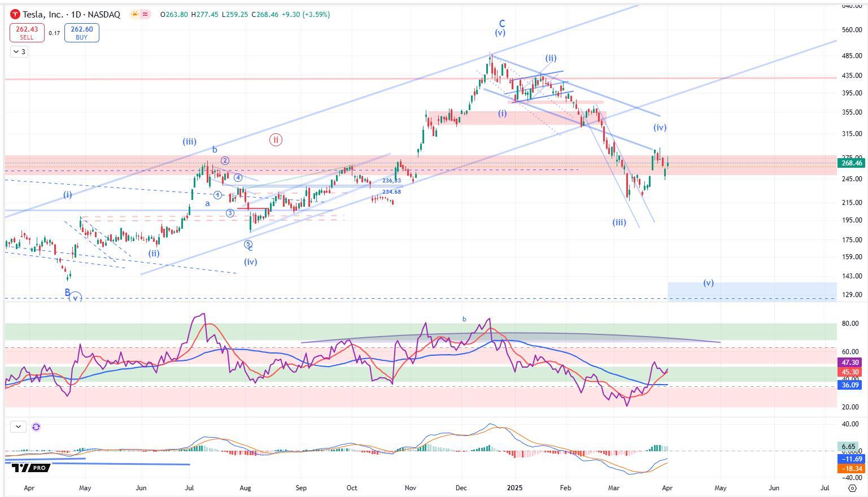
Task: Collapse the MACD pane with its chevron
Action: click(x=18, y=427)
